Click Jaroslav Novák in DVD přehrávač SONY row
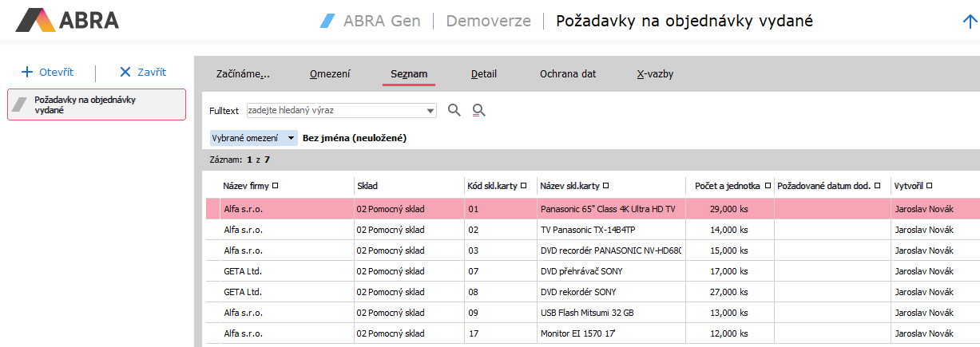The height and width of the screenshot is (347, 980). [925, 271]
